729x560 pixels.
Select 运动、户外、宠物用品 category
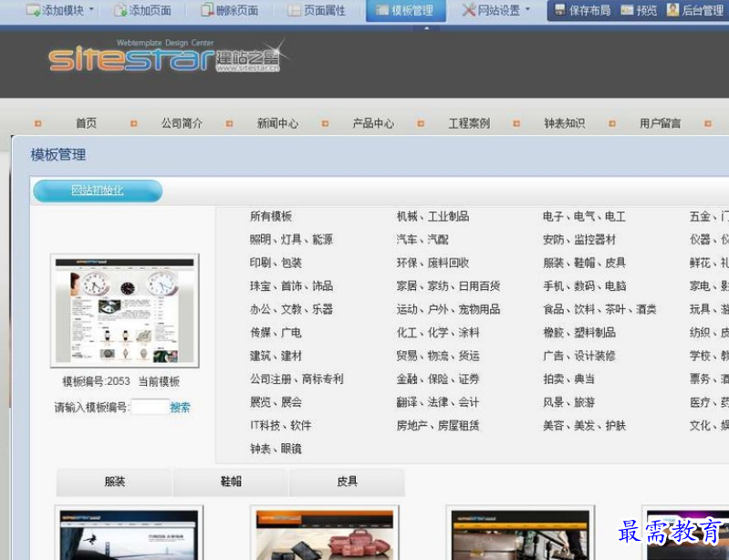[448, 309]
